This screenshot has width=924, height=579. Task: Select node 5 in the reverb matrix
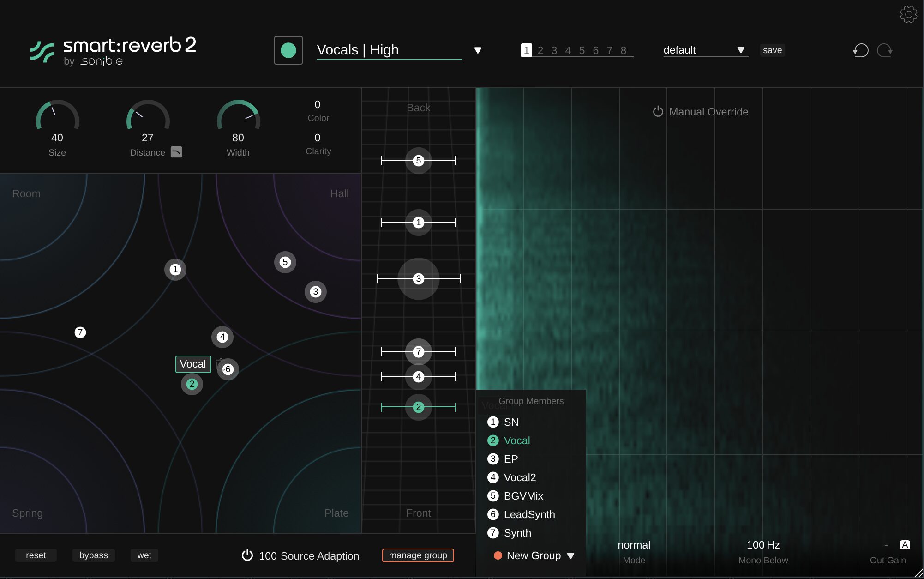[x=285, y=262]
